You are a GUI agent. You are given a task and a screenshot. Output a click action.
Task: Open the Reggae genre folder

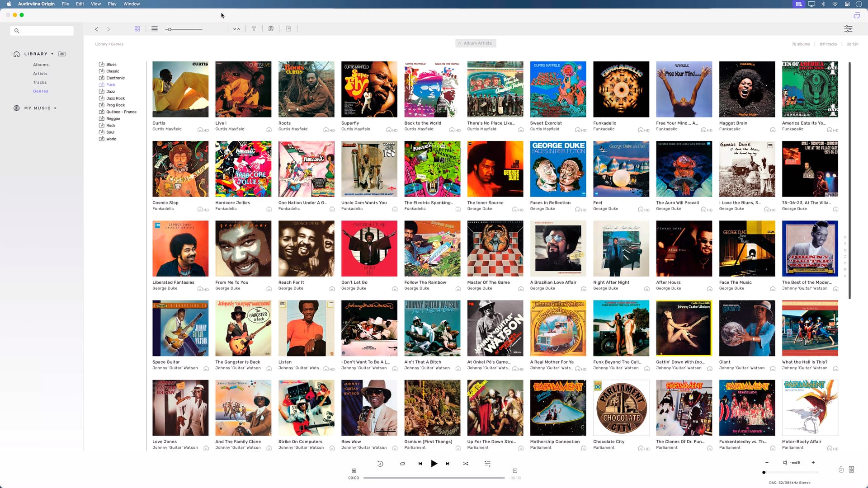coord(109,119)
